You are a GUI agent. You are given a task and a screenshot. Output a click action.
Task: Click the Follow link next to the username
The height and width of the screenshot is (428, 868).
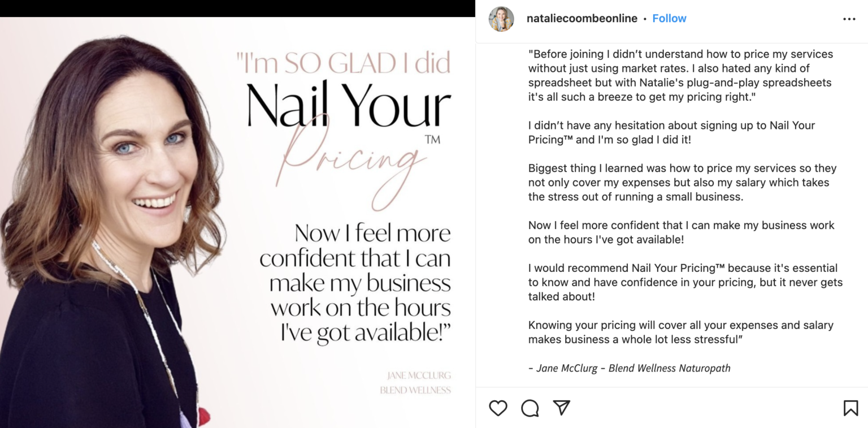pos(669,18)
